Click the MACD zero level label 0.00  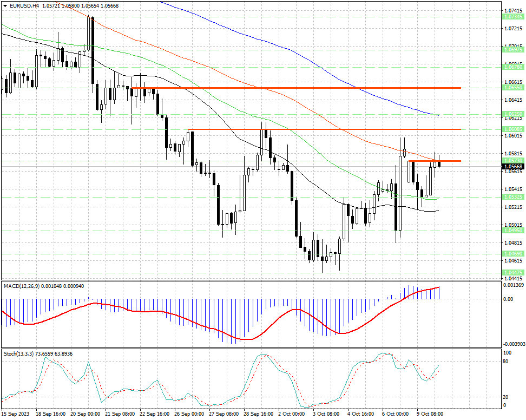click(508, 299)
